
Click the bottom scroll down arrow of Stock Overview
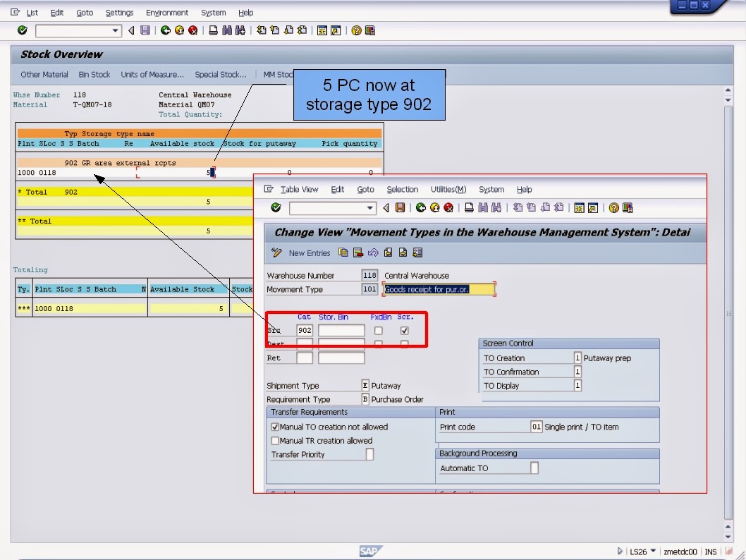pyautogui.click(x=728, y=537)
